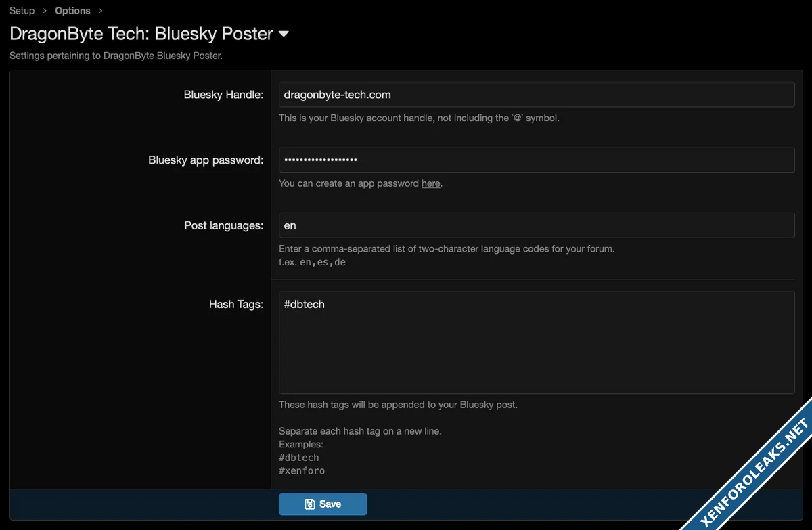Select the Post languages text box
812x530 pixels.
pyautogui.click(x=536, y=225)
